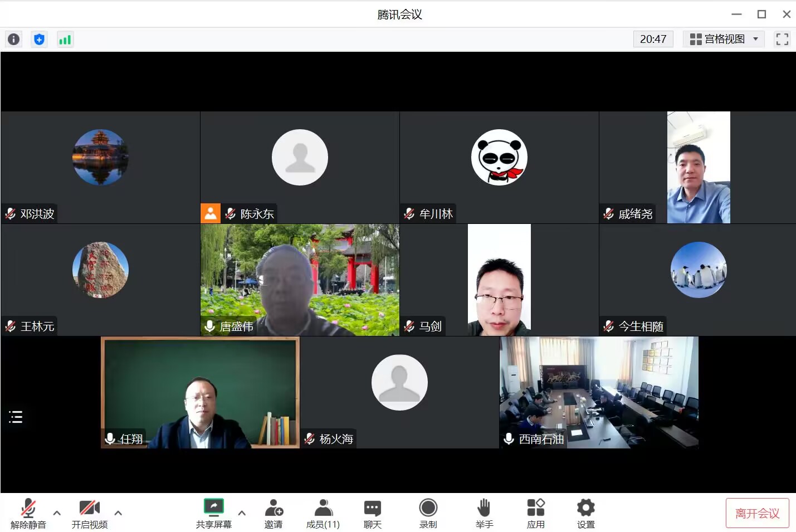Open the 聊天 chat window

[373, 514]
